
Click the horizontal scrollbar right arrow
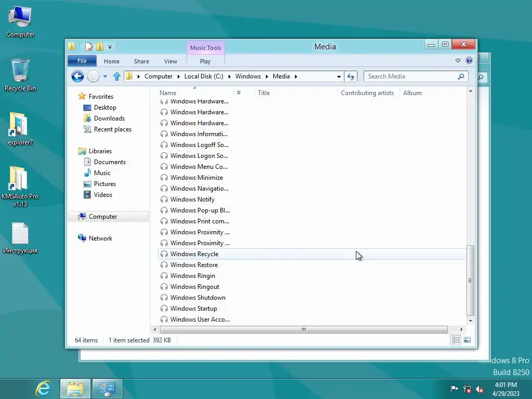coord(461,329)
